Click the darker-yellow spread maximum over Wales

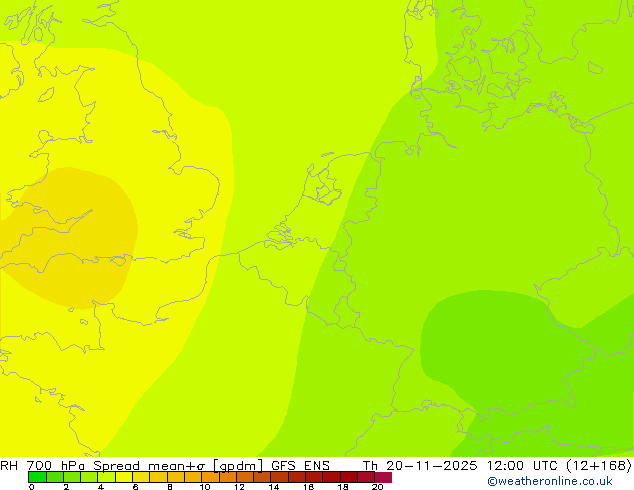pos(75,239)
